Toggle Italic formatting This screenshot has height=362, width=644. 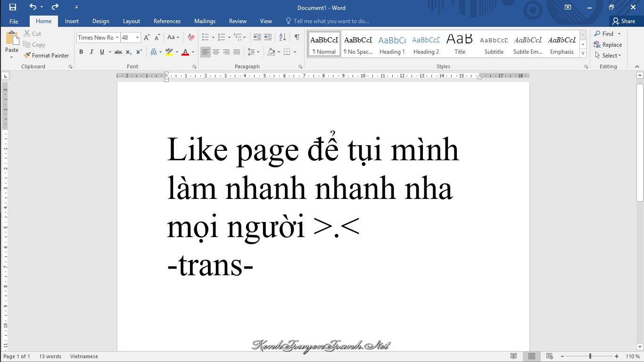(91, 52)
